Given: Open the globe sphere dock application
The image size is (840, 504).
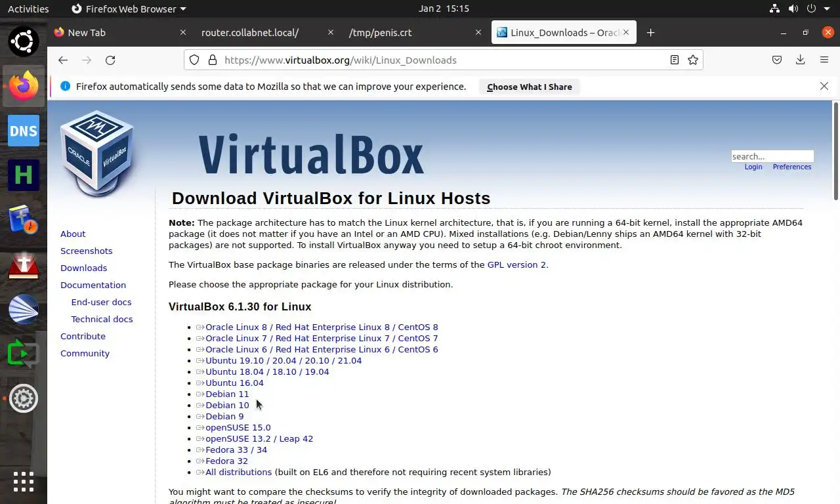Looking at the screenshot, I should (x=24, y=309).
